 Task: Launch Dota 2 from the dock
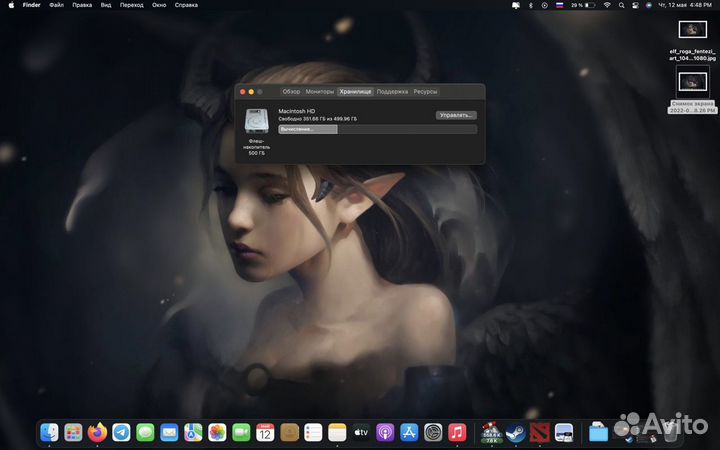tap(540, 433)
